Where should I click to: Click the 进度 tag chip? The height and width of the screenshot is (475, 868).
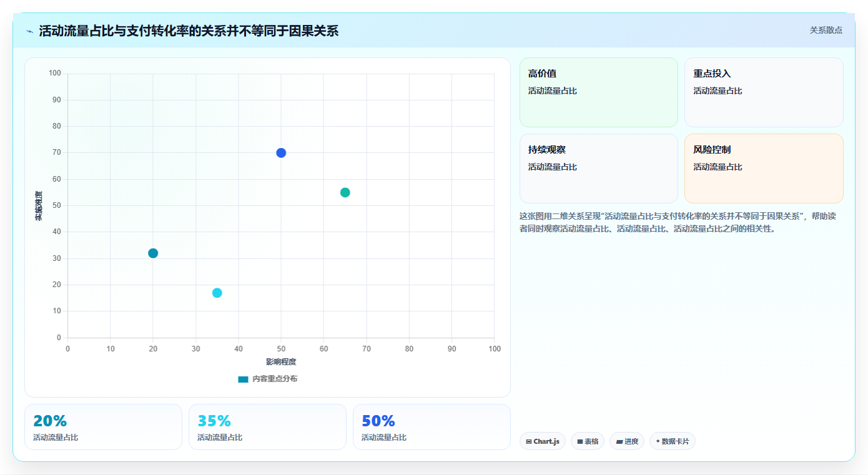(x=627, y=441)
